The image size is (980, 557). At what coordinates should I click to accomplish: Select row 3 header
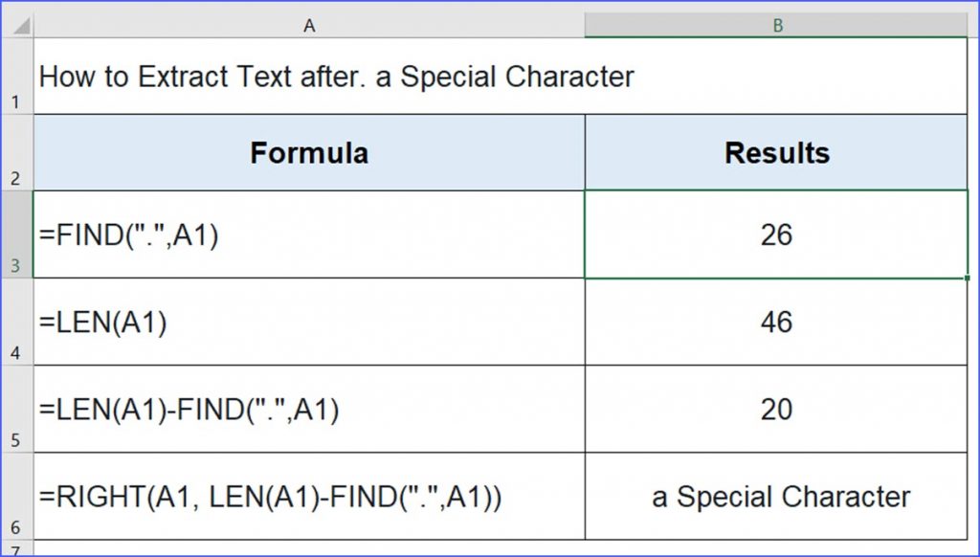tap(17, 234)
